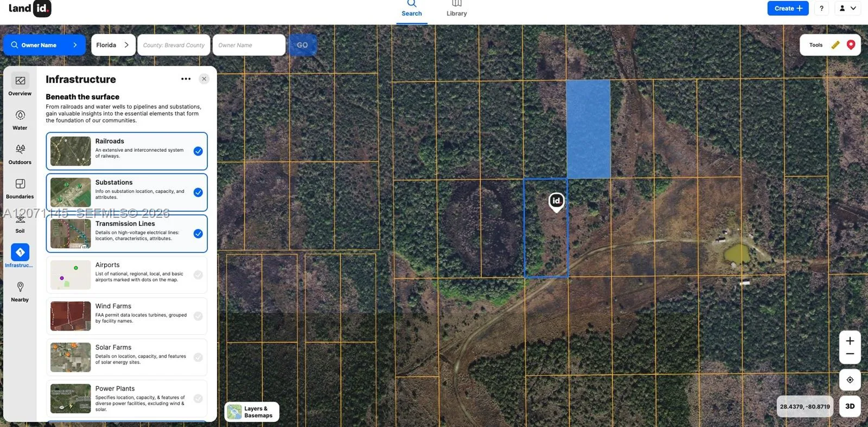Select the blue highlighted parcel on map
The image size is (868, 427).
(x=589, y=129)
